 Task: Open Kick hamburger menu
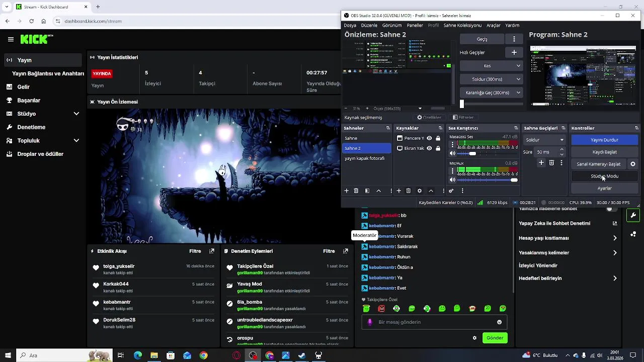tap(11, 39)
